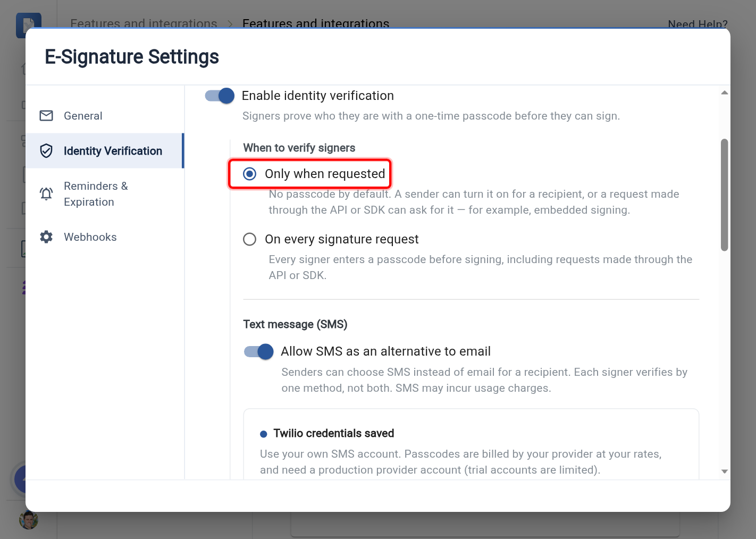This screenshot has height=539, width=756.
Task: Choose the On every signature request option
Action: click(x=249, y=239)
